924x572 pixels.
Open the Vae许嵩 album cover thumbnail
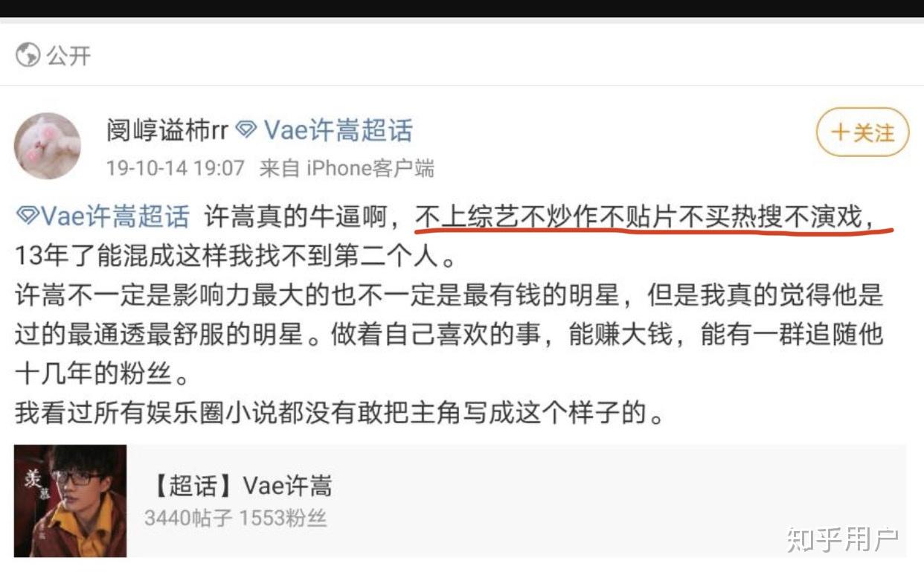click(x=70, y=501)
